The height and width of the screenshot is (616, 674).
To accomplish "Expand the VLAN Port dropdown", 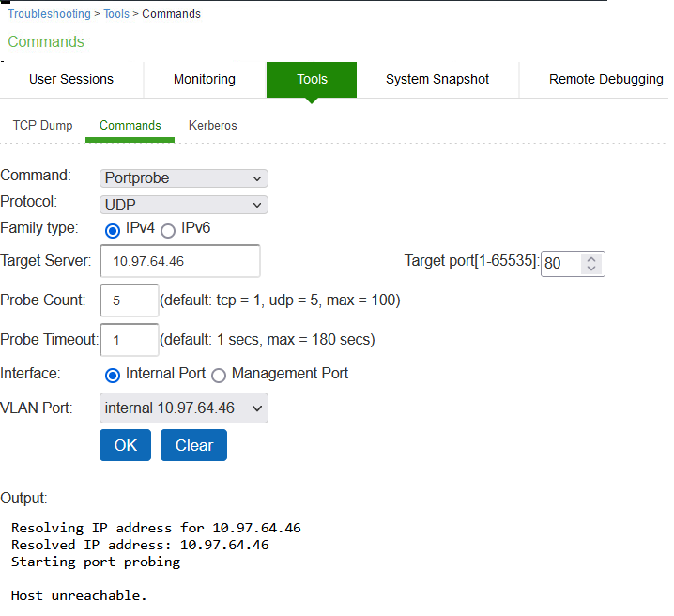I will (184, 408).
